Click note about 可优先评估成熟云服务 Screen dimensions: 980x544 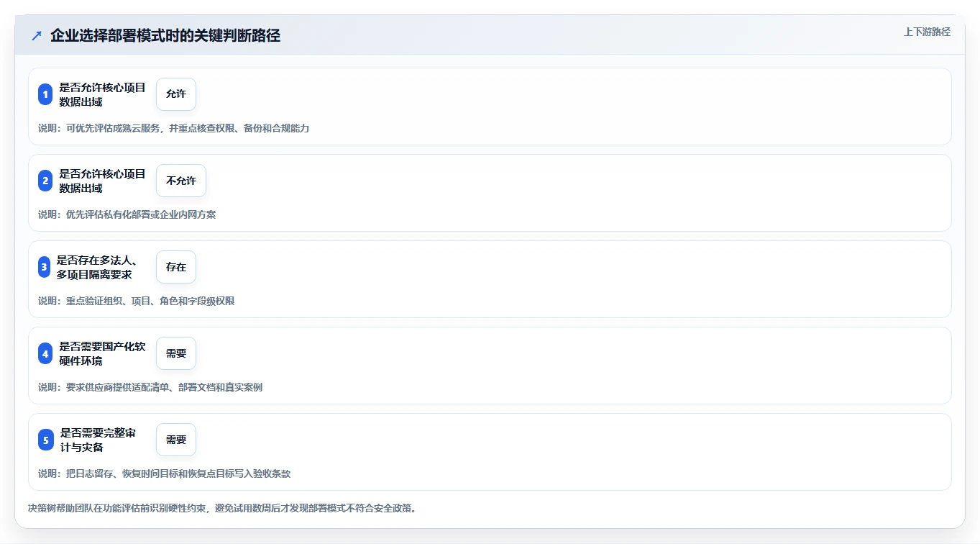tap(173, 128)
